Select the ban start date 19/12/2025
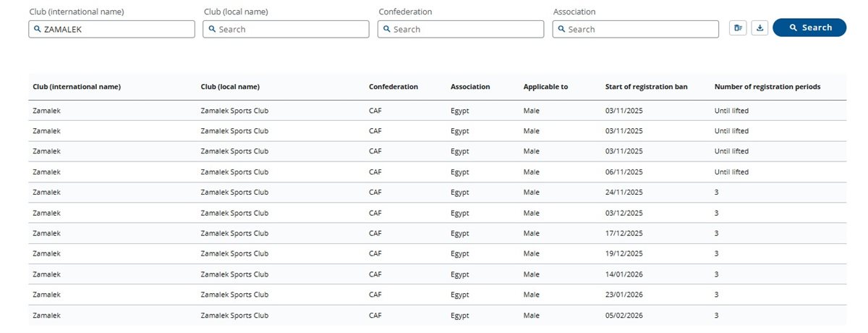 click(624, 254)
